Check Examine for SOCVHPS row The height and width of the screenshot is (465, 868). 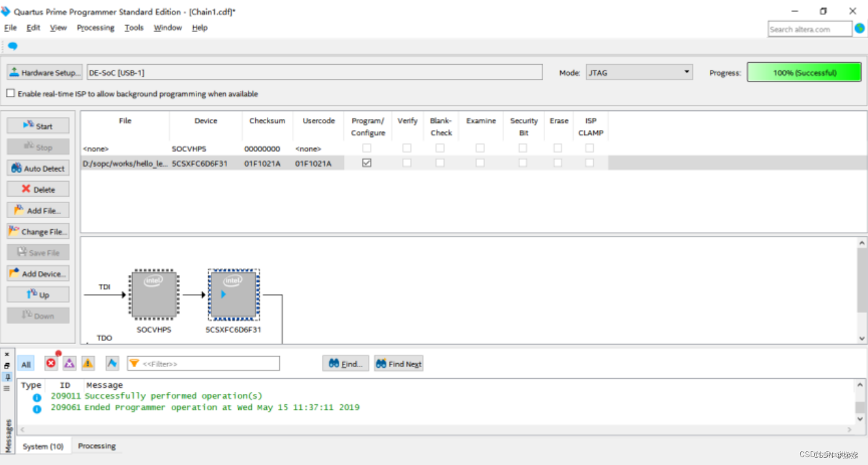(x=480, y=148)
